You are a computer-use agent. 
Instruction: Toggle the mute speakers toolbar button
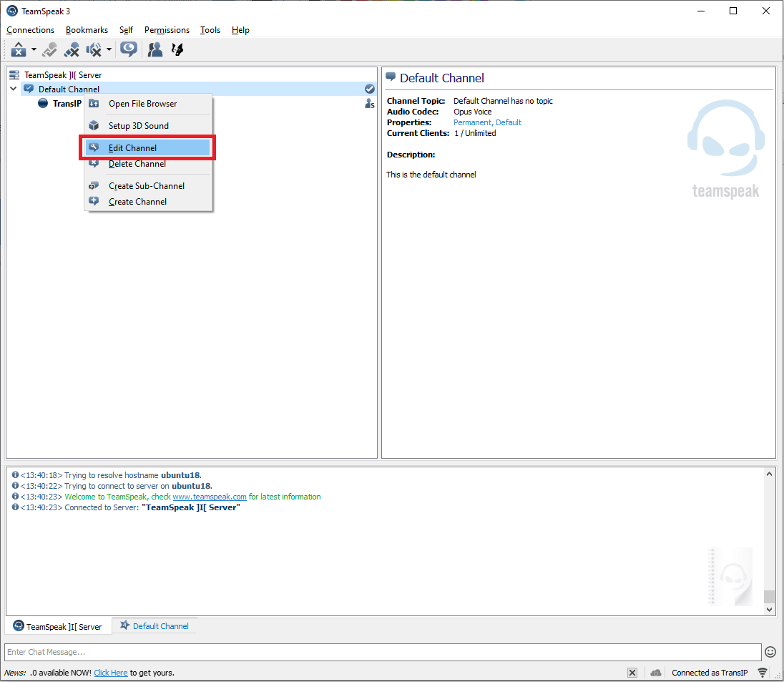click(x=94, y=49)
